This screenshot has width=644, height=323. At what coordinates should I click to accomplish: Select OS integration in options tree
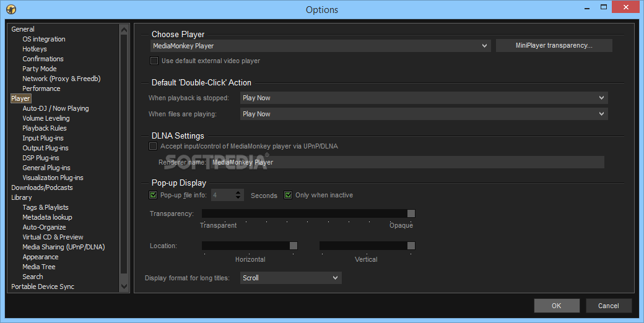(44, 39)
